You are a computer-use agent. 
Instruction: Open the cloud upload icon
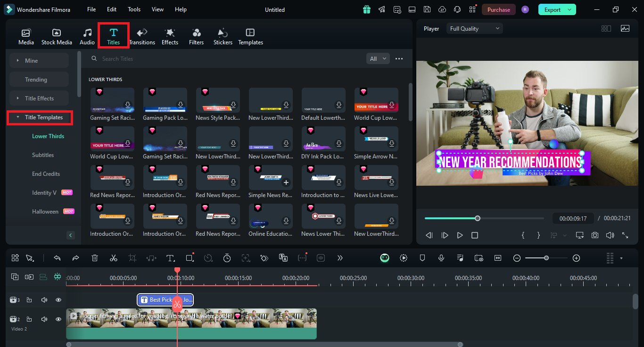point(442,9)
